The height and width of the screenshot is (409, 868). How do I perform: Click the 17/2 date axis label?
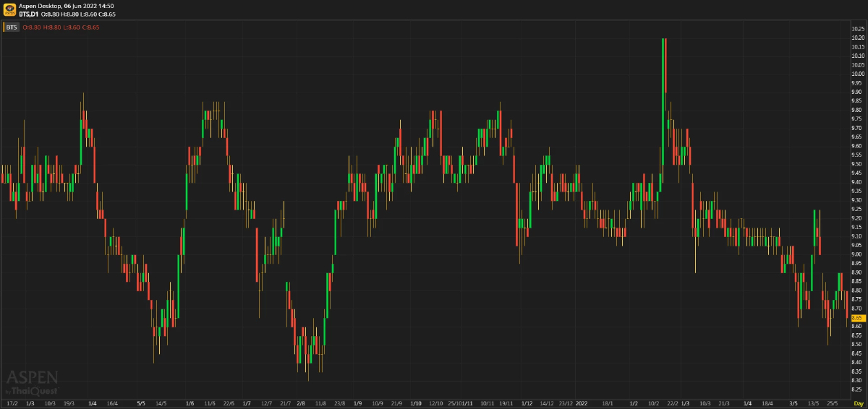(x=12, y=402)
